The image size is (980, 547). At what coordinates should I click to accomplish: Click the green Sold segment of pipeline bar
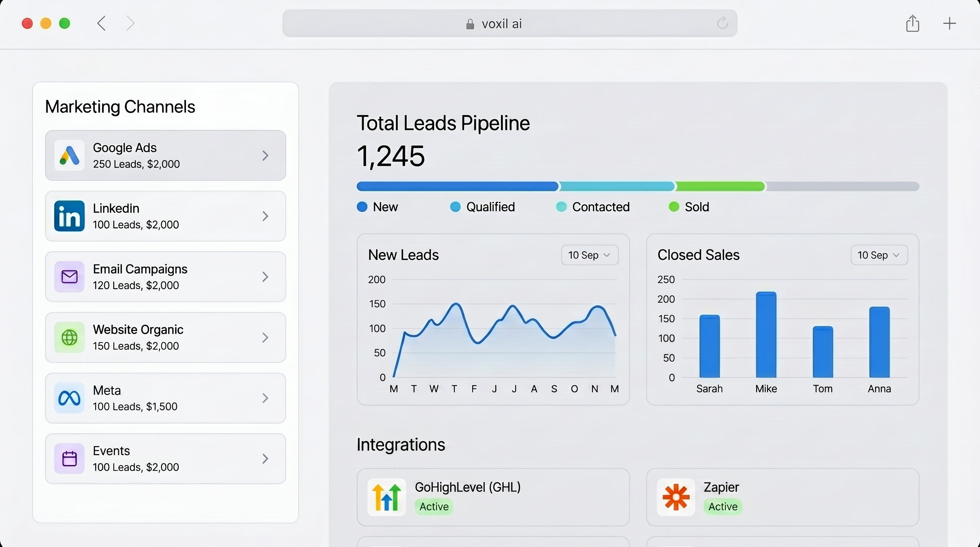point(720,186)
